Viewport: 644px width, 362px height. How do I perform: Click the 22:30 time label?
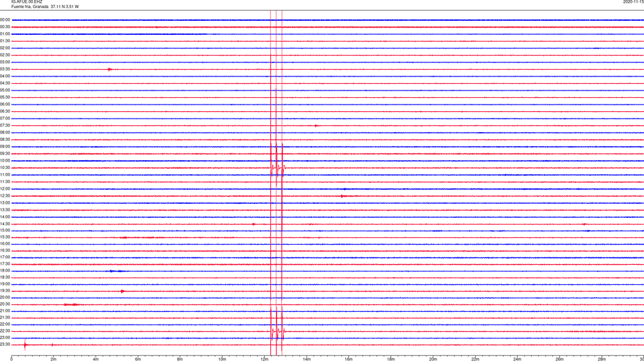5,331
